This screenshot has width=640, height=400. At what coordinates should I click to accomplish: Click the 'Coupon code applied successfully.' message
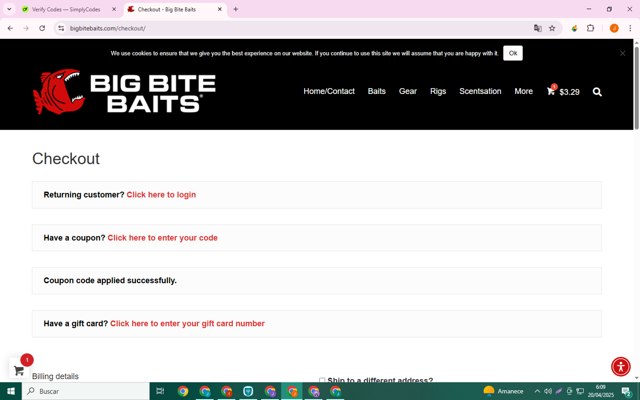[x=110, y=280]
